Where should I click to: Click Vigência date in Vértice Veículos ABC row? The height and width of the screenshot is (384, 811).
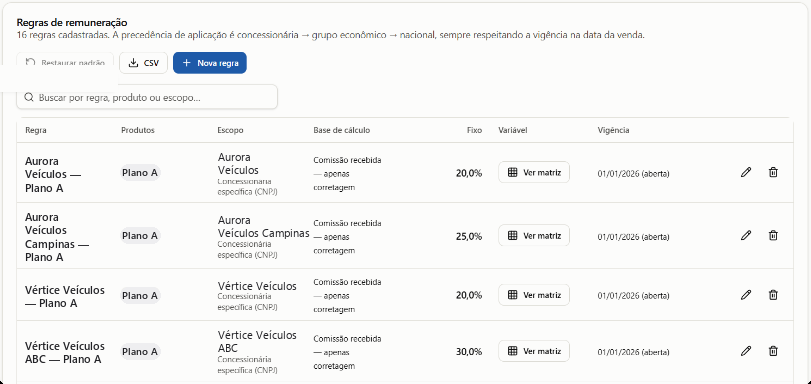click(634, 352)
